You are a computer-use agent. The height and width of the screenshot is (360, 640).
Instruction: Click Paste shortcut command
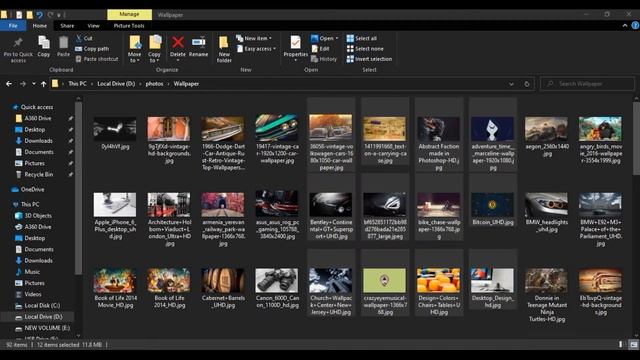pos(97,59)
